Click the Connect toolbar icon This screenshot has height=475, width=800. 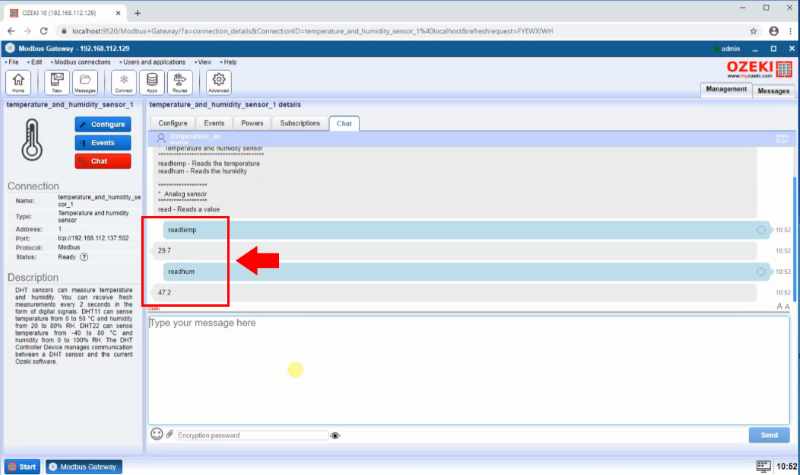(123, 82)
